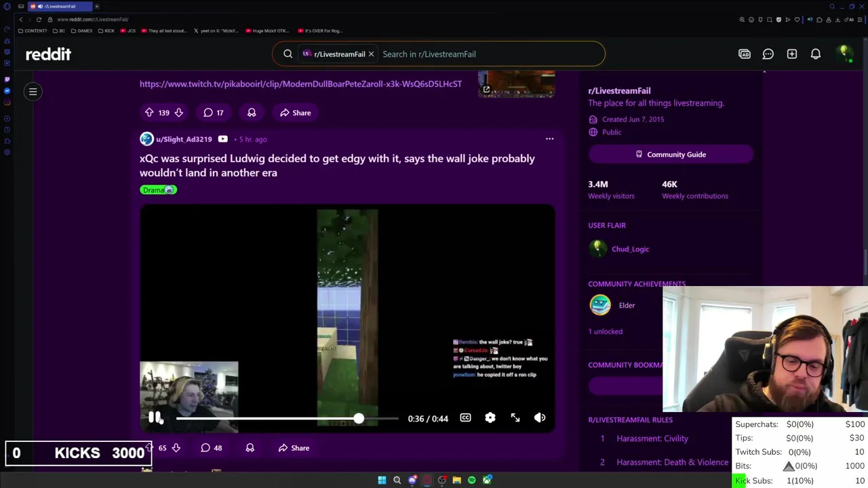View the 1 unlocked achievements
Viewport: 868px width, 488px height.
(x=605, y=331)
